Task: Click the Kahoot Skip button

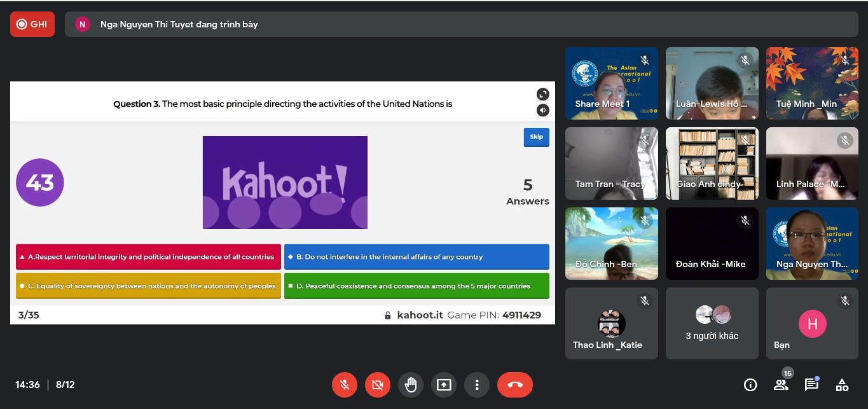Action: [537, 137]
